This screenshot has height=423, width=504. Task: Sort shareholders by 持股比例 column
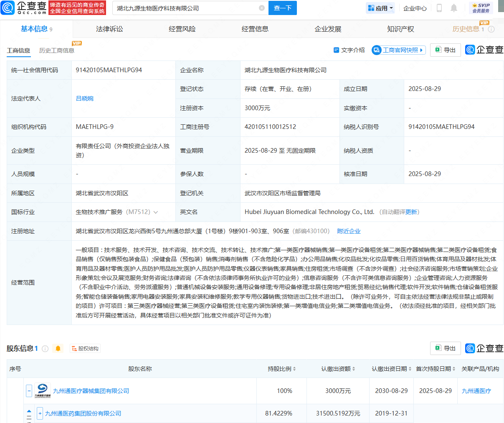282,369
